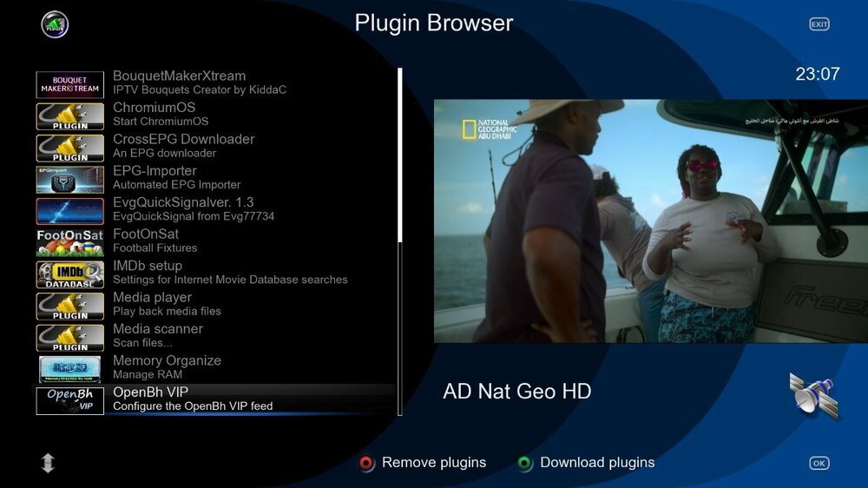Click the up-down navigation arrows icon
The width and height of the screenshot is (868, 488).
[48, 463]
